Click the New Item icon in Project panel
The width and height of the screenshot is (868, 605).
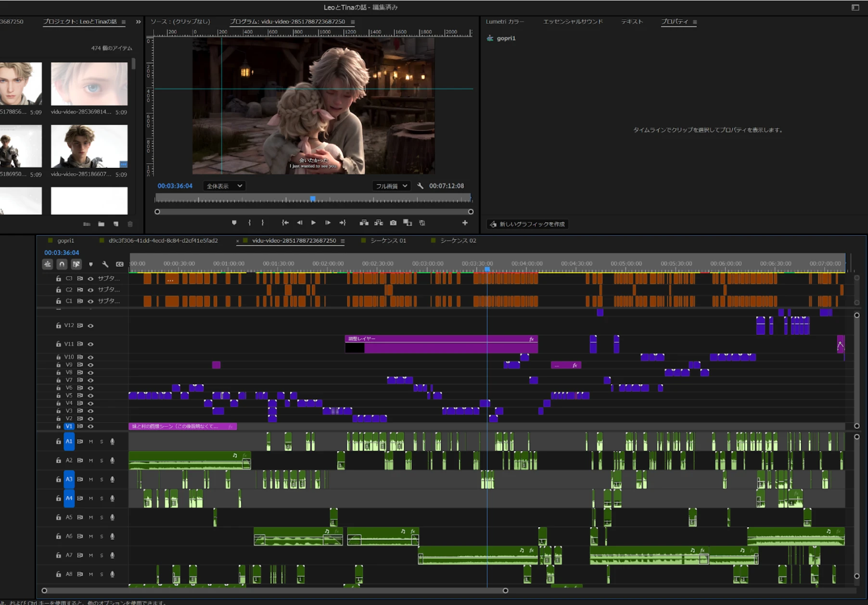click(x=115, y=224)
